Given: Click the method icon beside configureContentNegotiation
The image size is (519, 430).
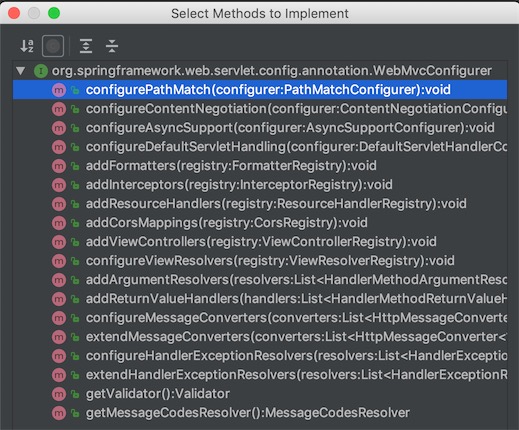Looking at the screenshot, I should tap(59, 109).
